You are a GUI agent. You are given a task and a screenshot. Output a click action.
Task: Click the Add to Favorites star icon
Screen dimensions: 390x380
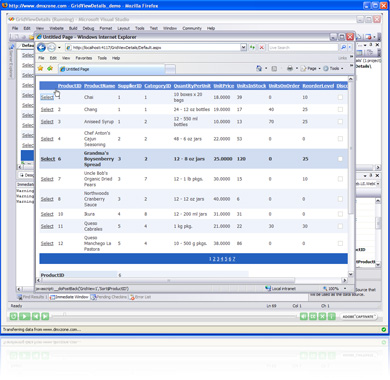pyautogui.click(x=50, y=68)
